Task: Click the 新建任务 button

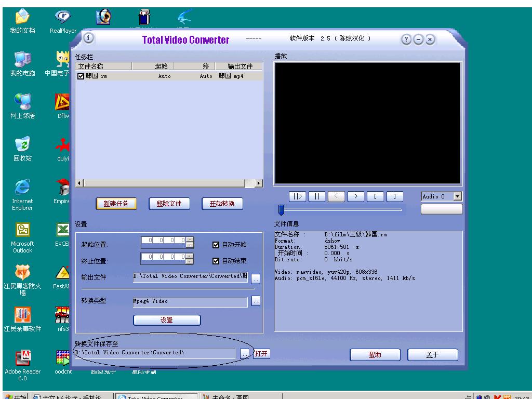Action: pos(116,204)
